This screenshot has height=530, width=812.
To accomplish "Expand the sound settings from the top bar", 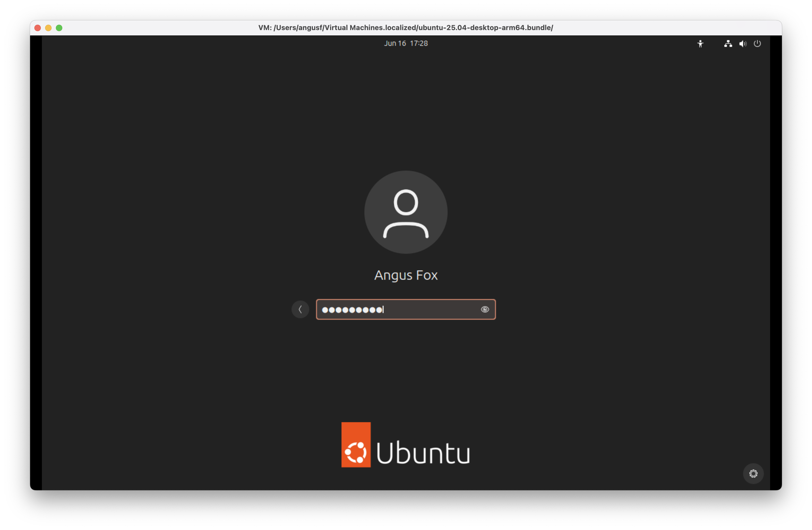I will pos(742,43).
